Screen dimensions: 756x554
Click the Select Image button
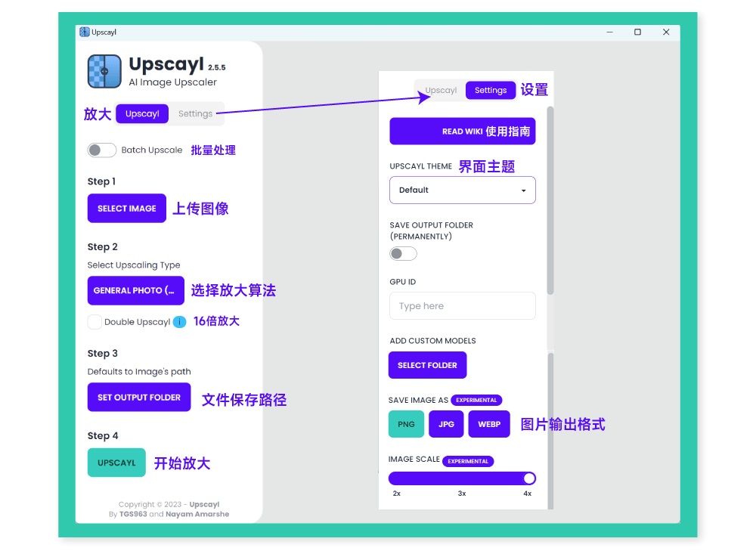click(x=127, y=209)
